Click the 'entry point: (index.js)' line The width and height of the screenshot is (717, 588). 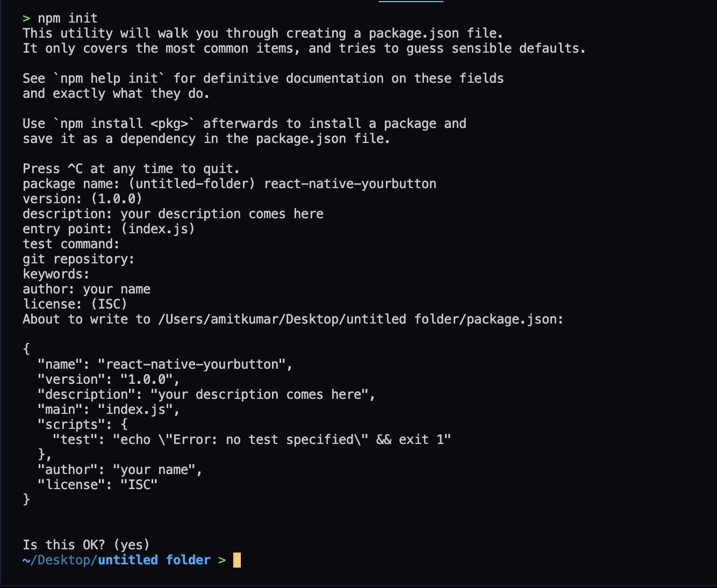[109, 229]
